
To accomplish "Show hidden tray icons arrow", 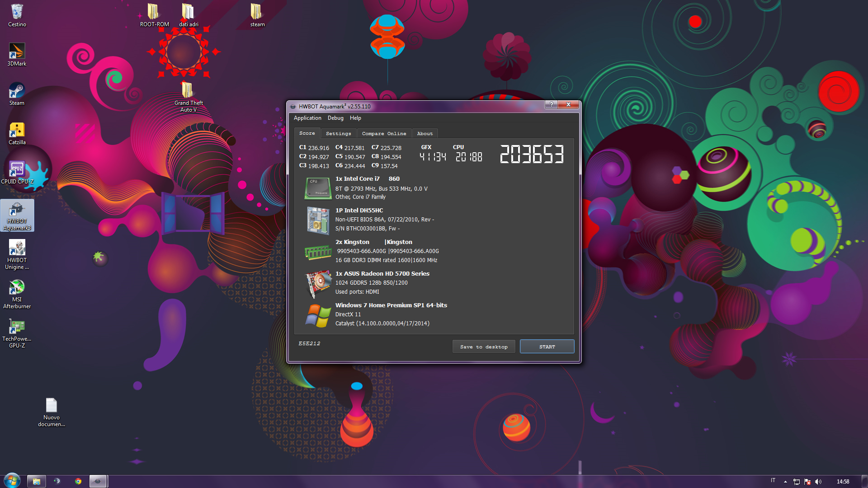I will pos(785,482).
